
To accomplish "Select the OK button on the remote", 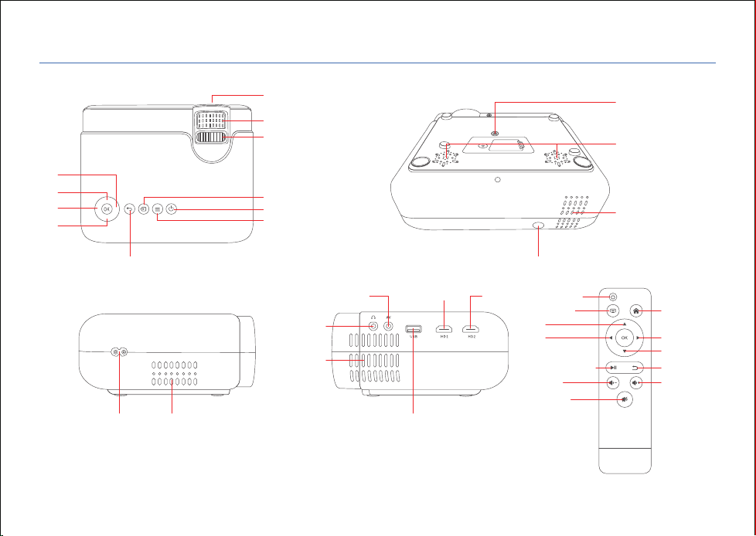I will click(625, 338).
